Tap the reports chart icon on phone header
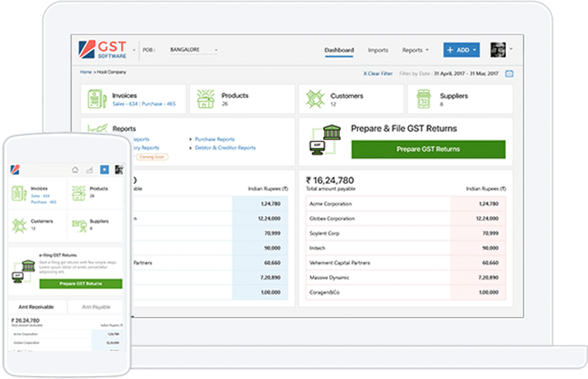The height and width of the screenshot is (379, 588). tap(89, 170)
